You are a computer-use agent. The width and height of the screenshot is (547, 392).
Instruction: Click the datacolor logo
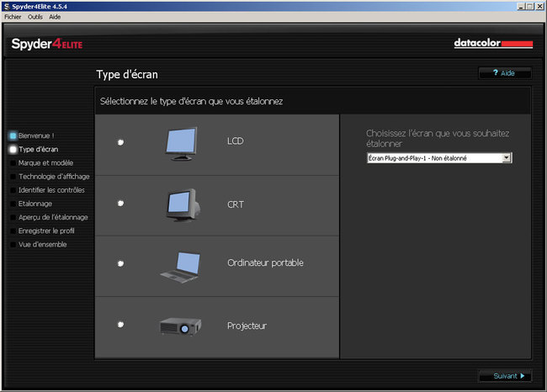(493, 43)
